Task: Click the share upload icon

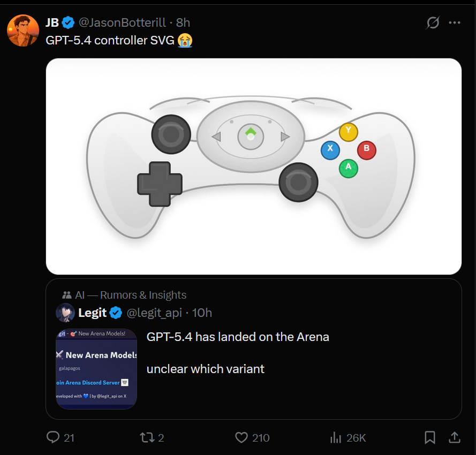Action: 454,437
